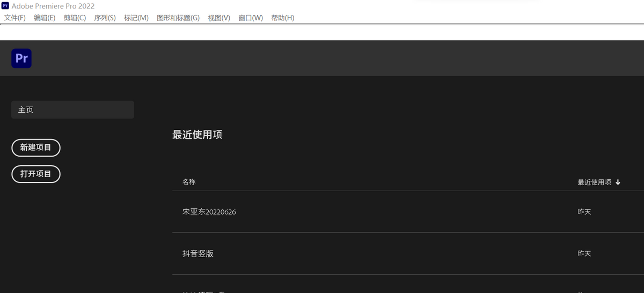Open the 图形和标题(G) menu

tap(178, 18)
